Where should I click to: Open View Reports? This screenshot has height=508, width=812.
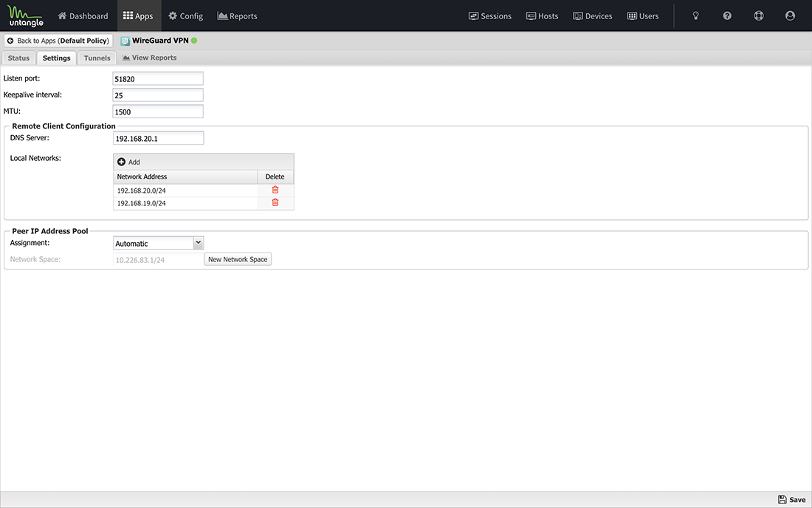[150, 58]
